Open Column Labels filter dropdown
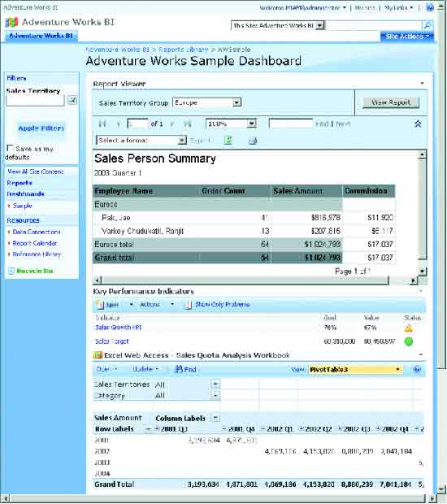The image size is (447, 504). [x=215, y=419]
